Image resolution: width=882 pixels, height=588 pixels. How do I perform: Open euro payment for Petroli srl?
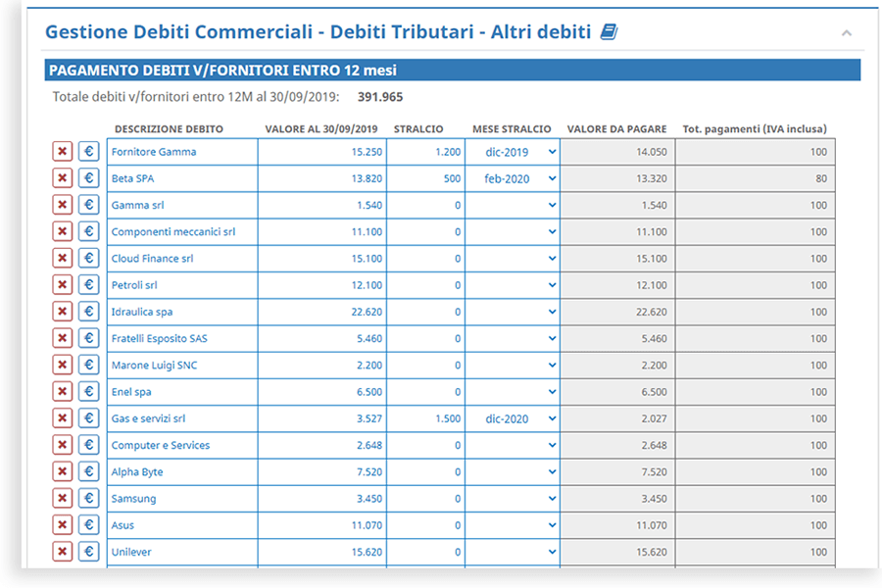(x=89, y=285)
